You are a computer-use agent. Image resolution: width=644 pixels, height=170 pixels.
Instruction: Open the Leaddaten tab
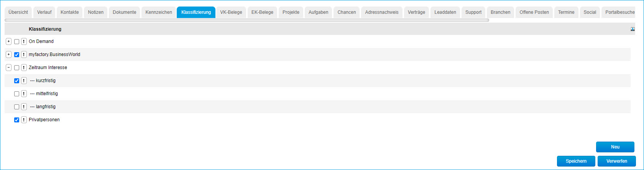coord(445,12)
